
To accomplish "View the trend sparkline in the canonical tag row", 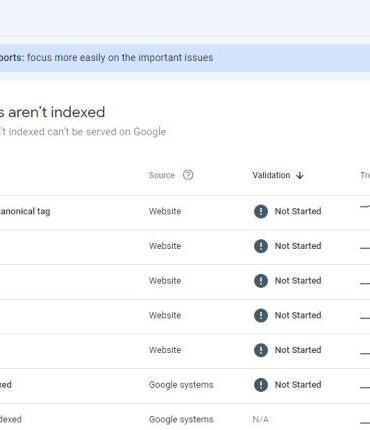I will point(365,207).
